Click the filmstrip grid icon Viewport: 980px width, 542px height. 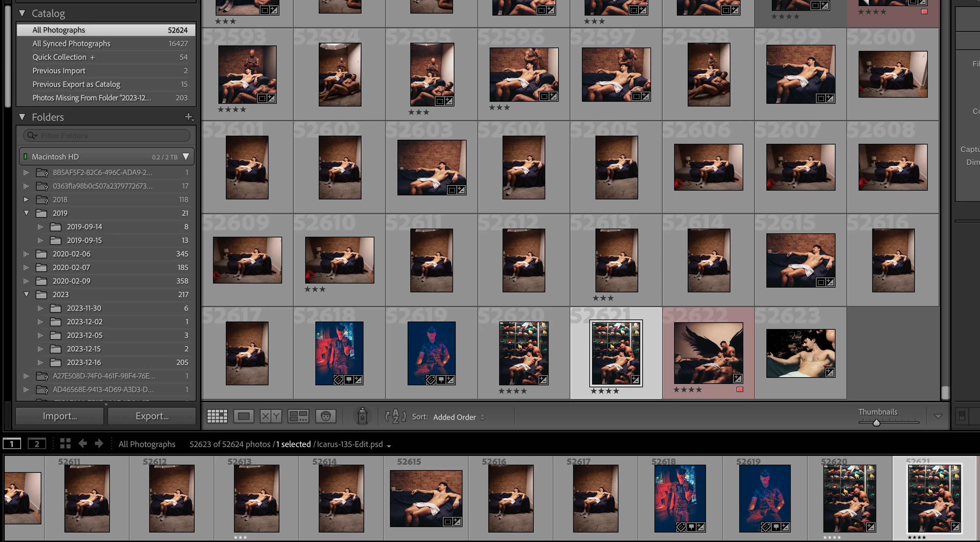[x=65, y=443]
